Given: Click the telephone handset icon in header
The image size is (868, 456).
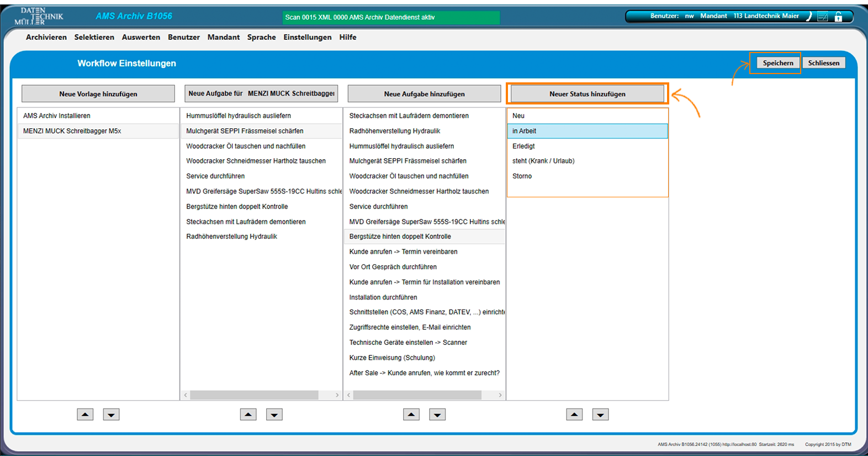Looking at the screenshot, I should tap(809, 16).
